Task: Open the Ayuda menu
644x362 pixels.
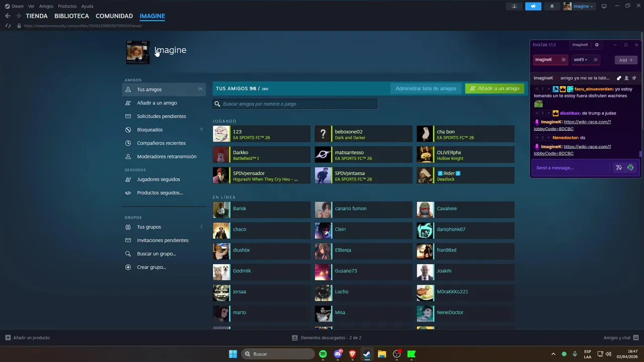Action: tap(87, 6)
